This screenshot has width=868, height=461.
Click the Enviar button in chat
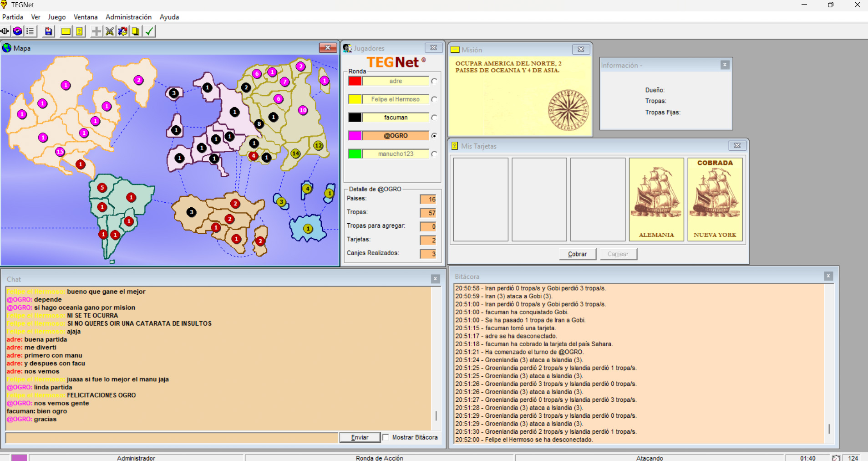click(x=360, y=437)
